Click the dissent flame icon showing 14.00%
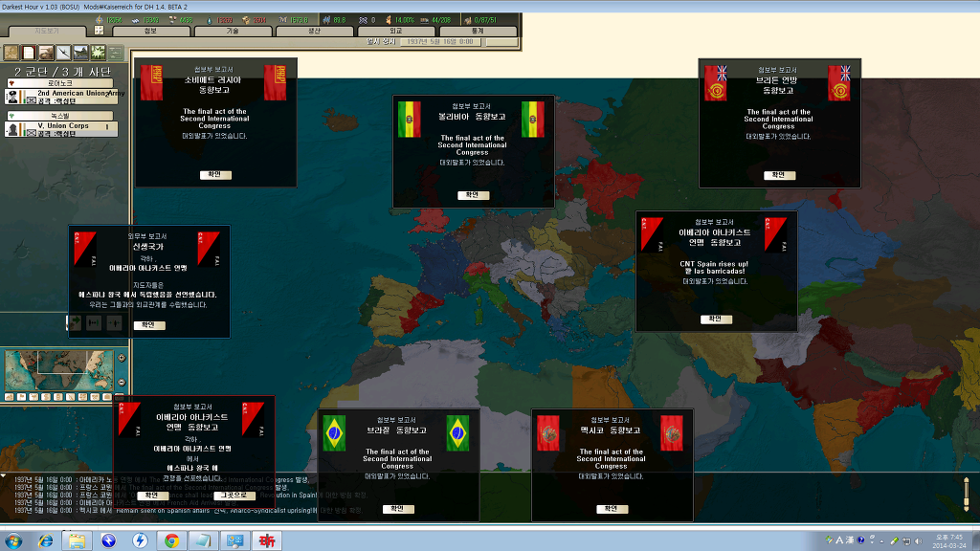 pos(389,20)
